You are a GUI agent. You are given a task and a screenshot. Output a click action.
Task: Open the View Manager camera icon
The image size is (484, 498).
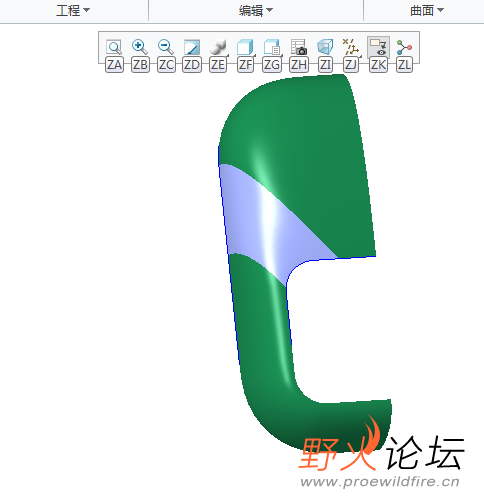pyautogui.click(x=298, y=47)
